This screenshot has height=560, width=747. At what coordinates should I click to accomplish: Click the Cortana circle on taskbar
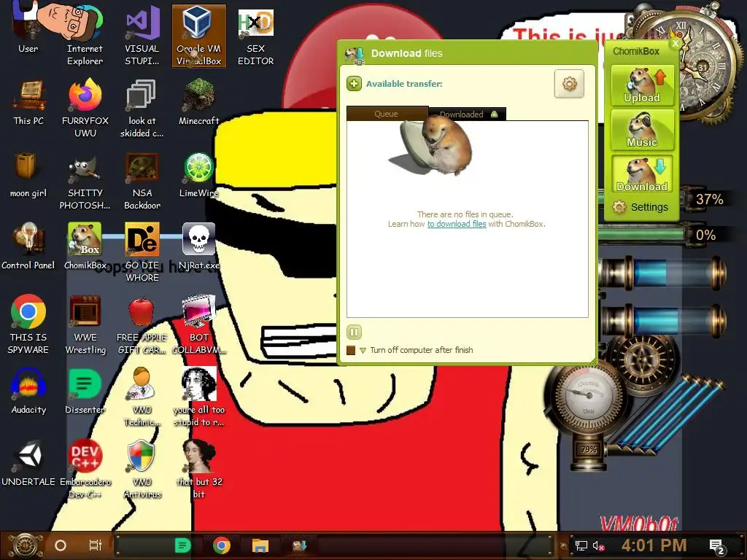[61, 545]
